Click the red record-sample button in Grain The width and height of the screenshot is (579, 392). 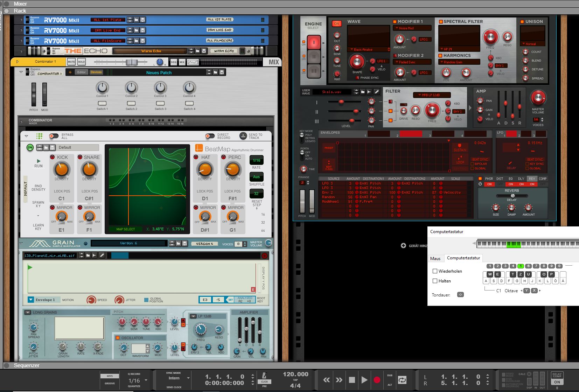point(265,256)
